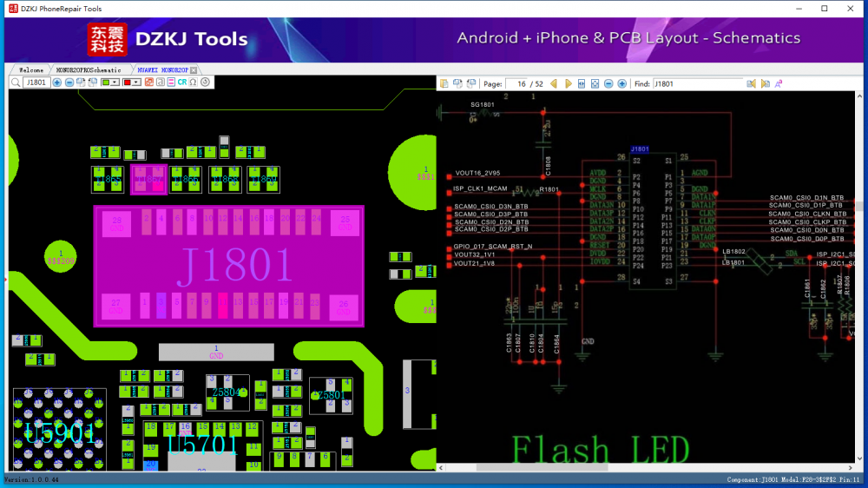868x488 pixels.
Task: Click the PCB zoom out minus icon
Action: [x=69, y=82]
